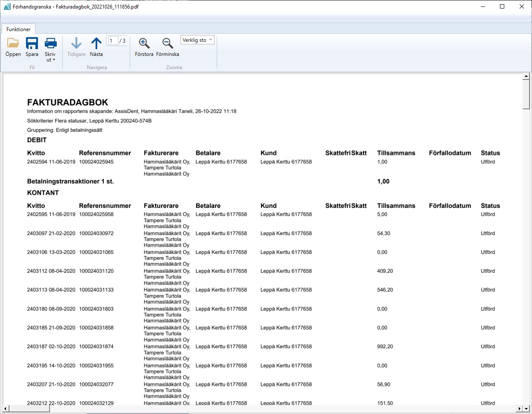Open a file with the Öppen folder icon
This screenshot has width=532, height=414.
(13, 47)
